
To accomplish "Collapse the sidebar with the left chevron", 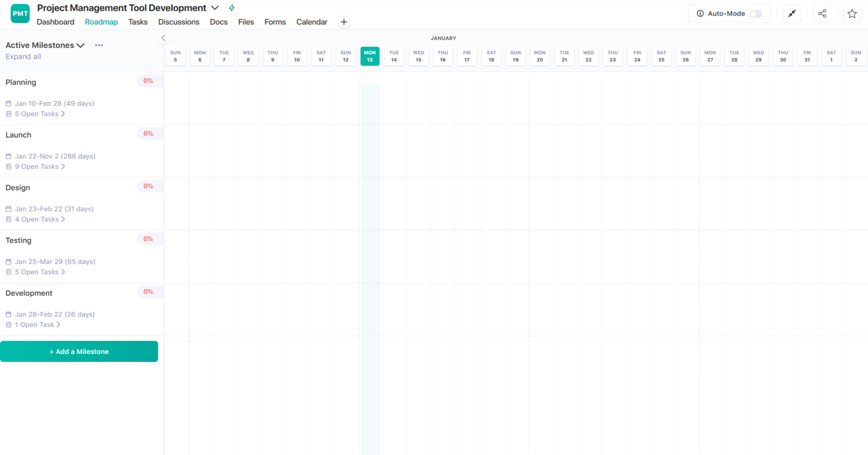I will click(163, 38).
